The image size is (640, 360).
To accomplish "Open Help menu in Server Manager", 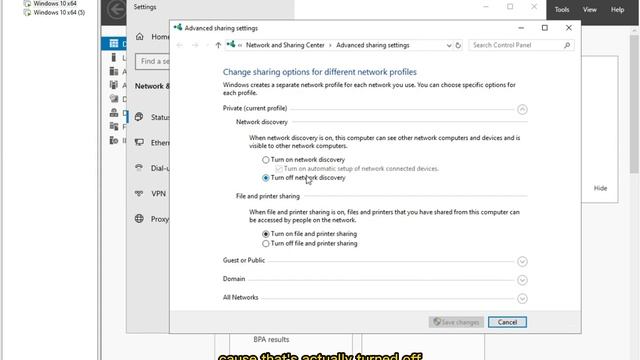I will [617, 9].
